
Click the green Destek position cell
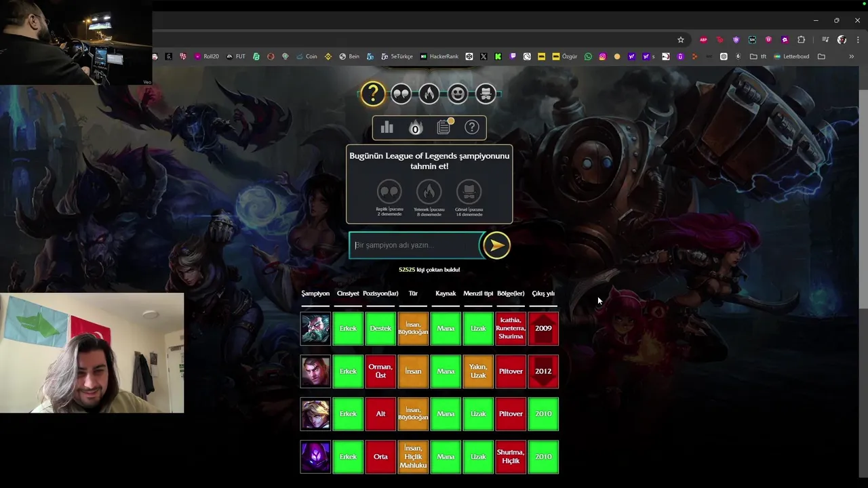tap(380, 329)
